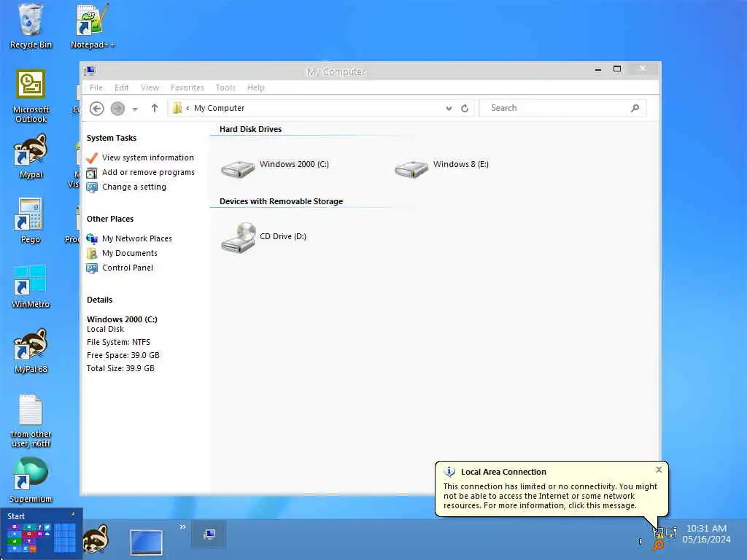Click 'Total Size: 39.9 GB' detail text
This screenshot has height=560, width=747.
120,368
